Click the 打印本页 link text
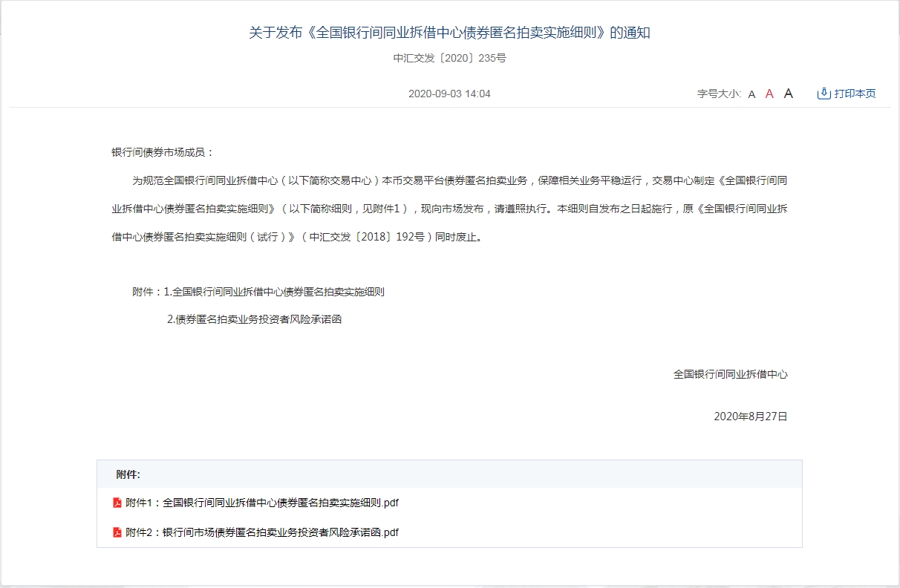Viewport: 900px width, 588px height. point(855,94)
